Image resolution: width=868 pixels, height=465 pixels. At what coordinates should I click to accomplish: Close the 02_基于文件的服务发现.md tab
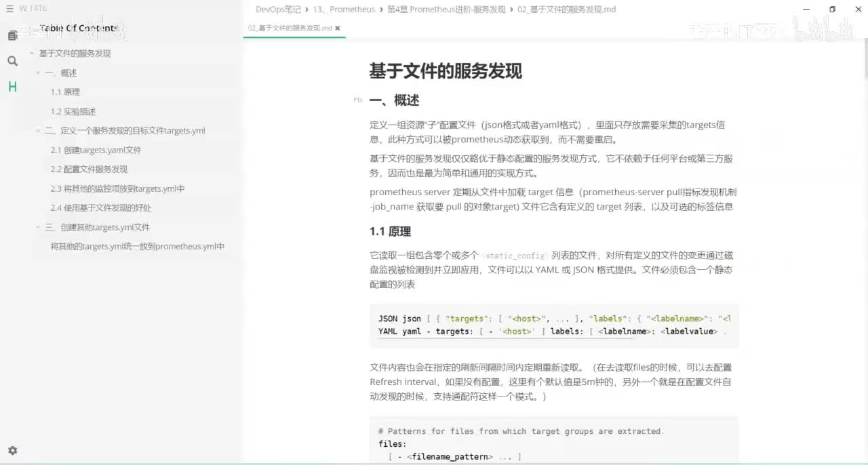(338, 28)
